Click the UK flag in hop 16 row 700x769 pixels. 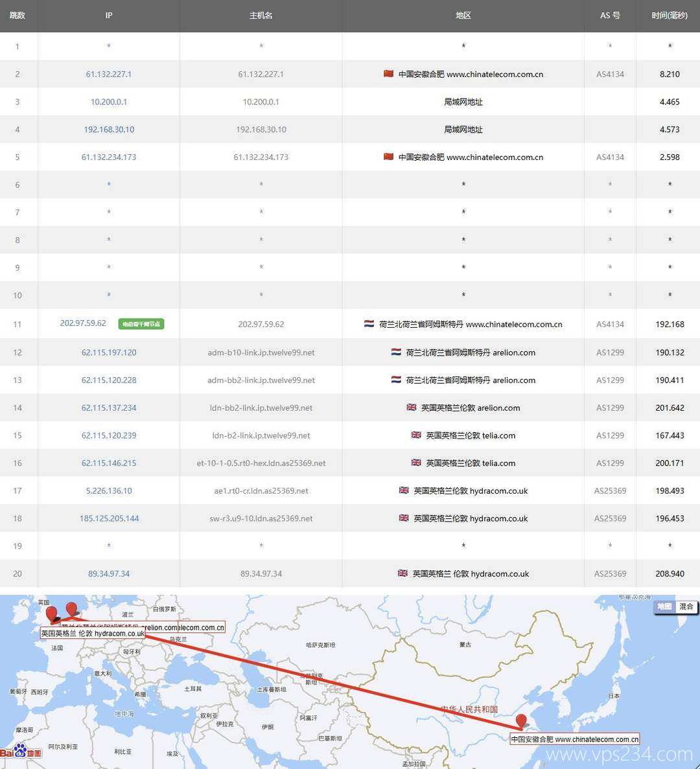tap(416, 463)
